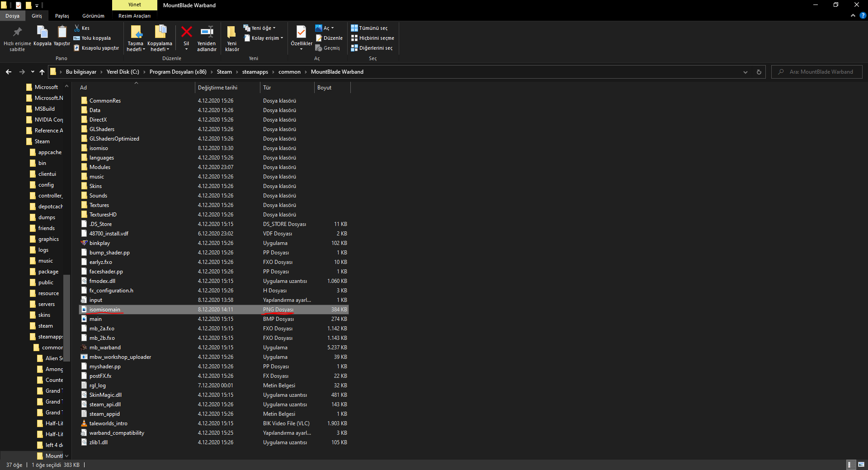Go to Yerel Disk (C:) breadcrumb

123,72
